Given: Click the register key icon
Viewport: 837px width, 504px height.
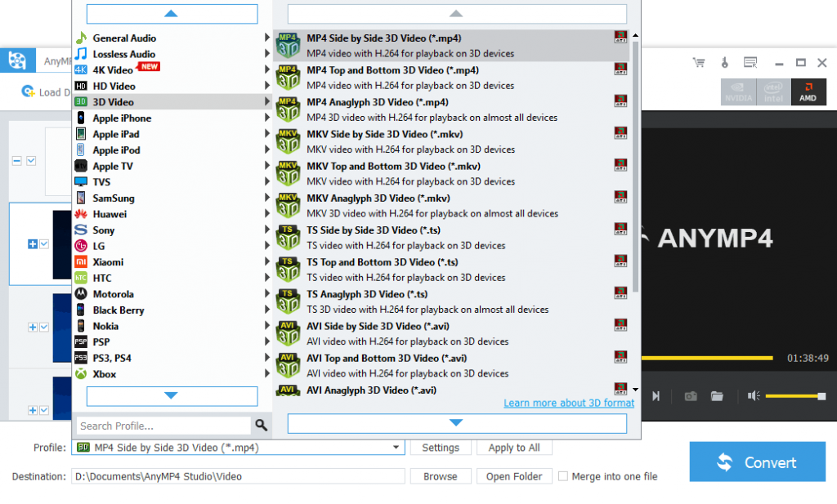Looking at the screenshot, I should pyautogui.click(x=723, y=61).
